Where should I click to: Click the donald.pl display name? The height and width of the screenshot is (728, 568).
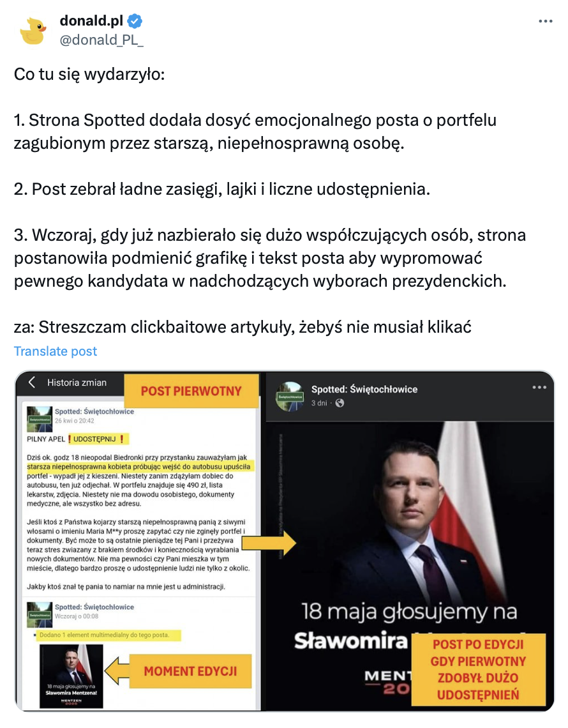click(x=91, y=20)
